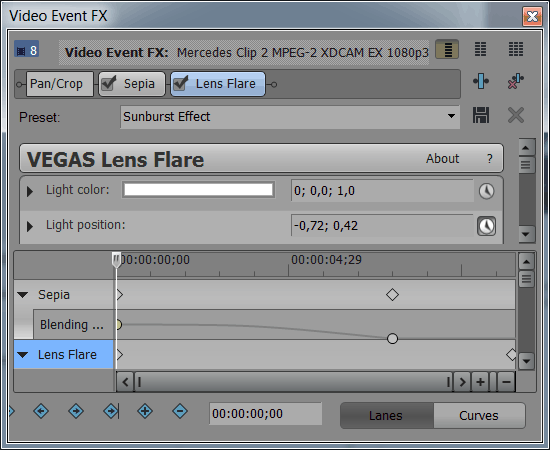Click the Light position value field
The height and width of the screenshot is (450, 550).
[382, 226]
